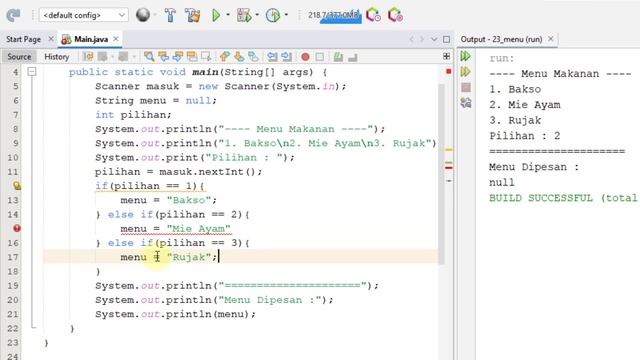Viewport: 640px width, 360px height.
Task: Click the underlined "Mie Ayam" string
Action: point(199,229)
